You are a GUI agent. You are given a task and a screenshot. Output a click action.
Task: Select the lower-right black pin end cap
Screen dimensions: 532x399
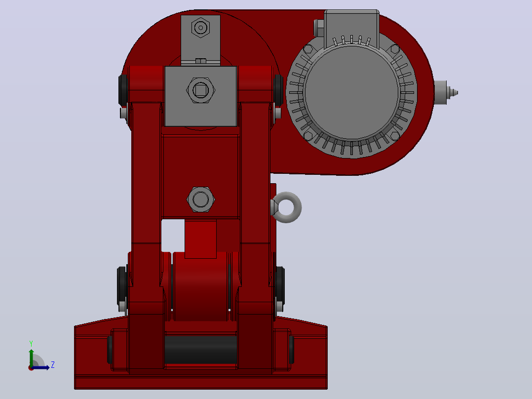(x=280, y=285)
